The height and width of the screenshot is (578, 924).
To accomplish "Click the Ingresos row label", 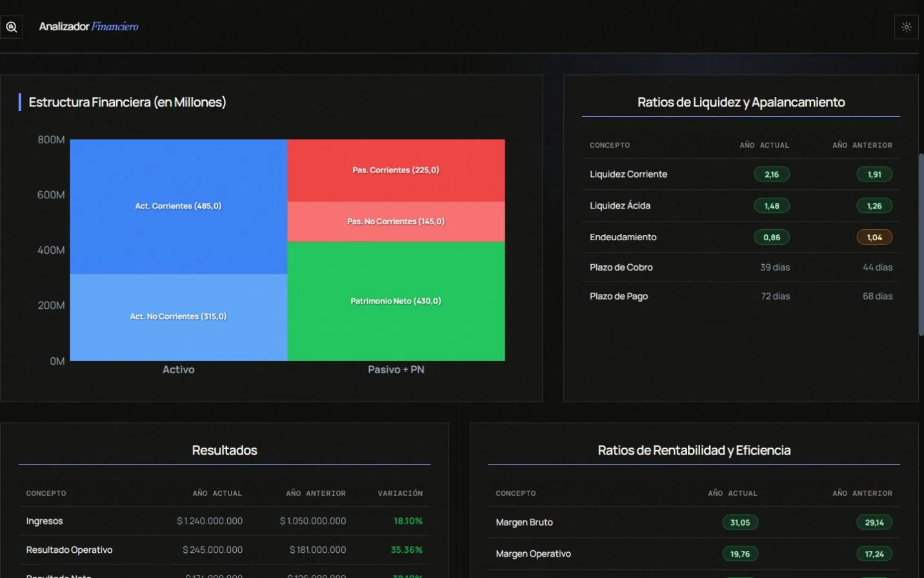I will coord(45,521).
